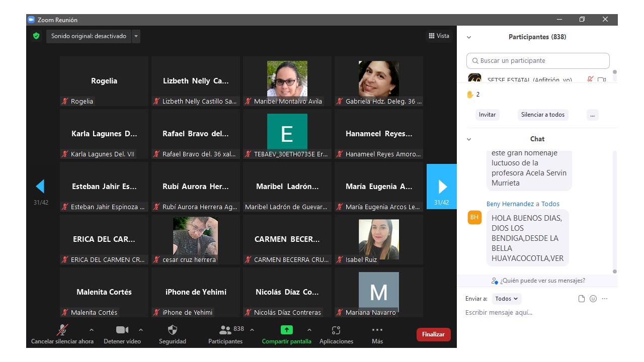Click the Escribir mensaje aquí chat input
This screenshot has height=362, width=644.
pos(537,313)
